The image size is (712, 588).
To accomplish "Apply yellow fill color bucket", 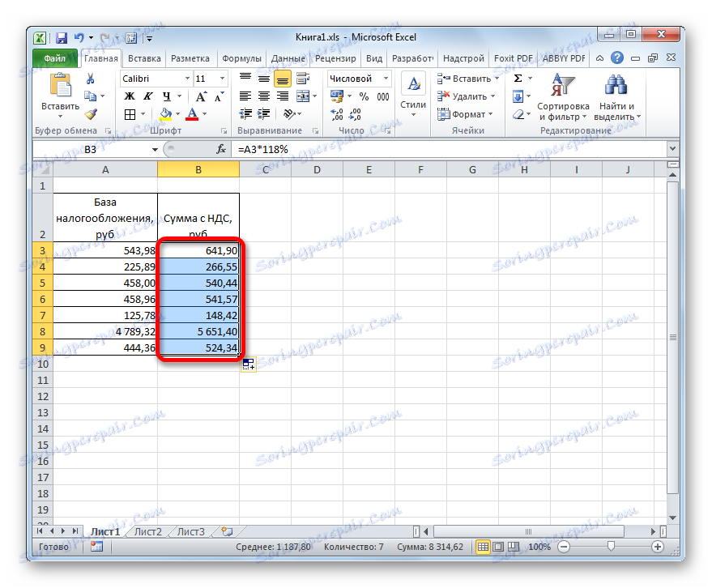I will pyautogui.click(x=166, y=114).
